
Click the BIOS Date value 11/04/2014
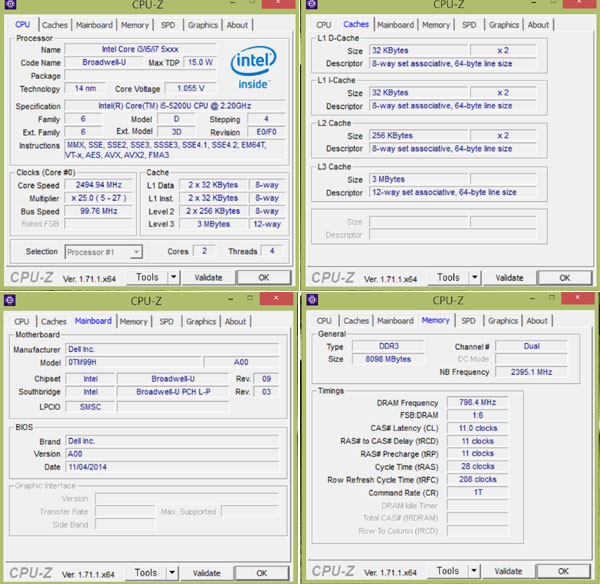click(172, 467)
